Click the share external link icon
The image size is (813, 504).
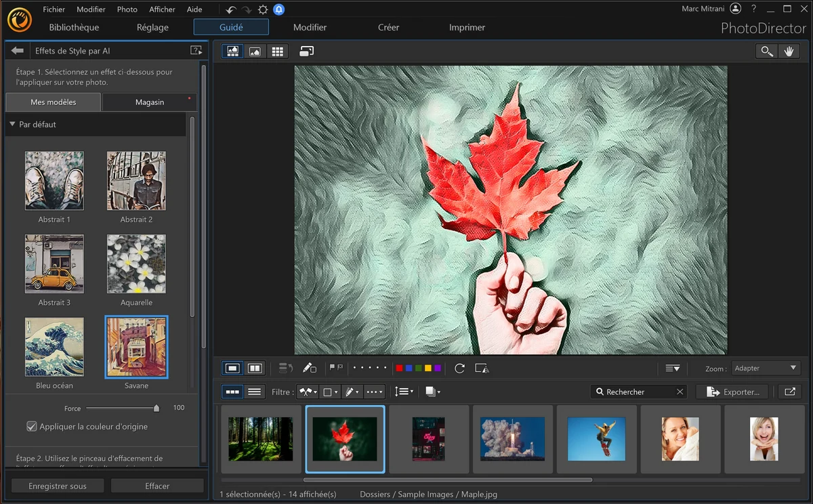click(x=789, y=392)
